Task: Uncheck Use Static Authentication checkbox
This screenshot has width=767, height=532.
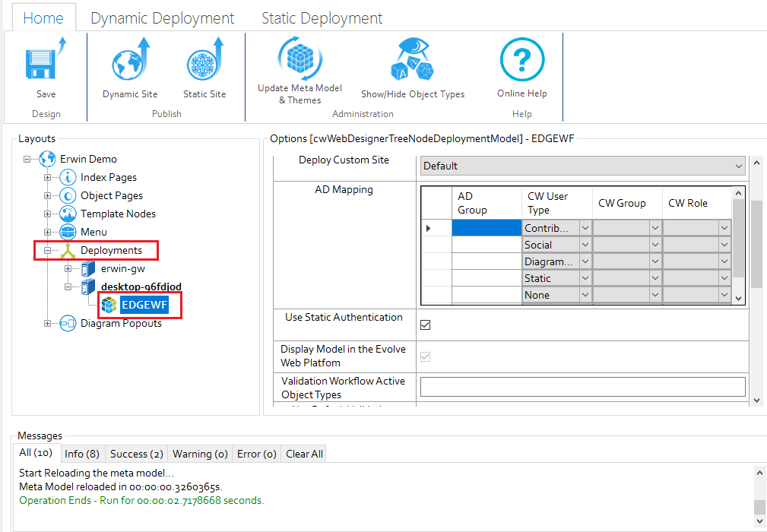Action: tap(426, 325)
